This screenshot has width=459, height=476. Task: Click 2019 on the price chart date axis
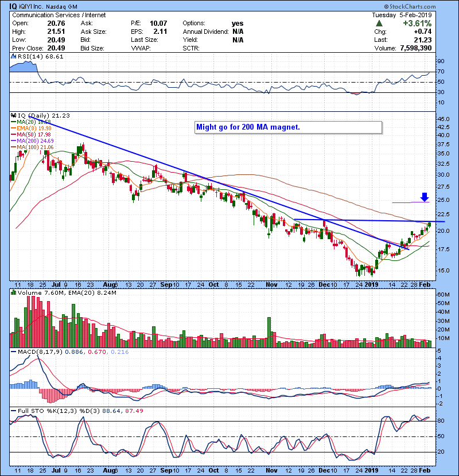[371, 285]
